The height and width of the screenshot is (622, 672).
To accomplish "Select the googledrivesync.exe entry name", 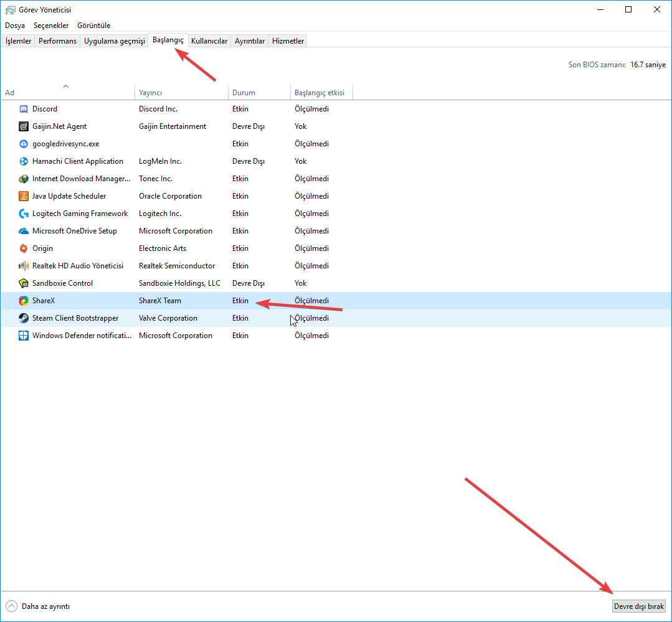I will coord(65,144).
